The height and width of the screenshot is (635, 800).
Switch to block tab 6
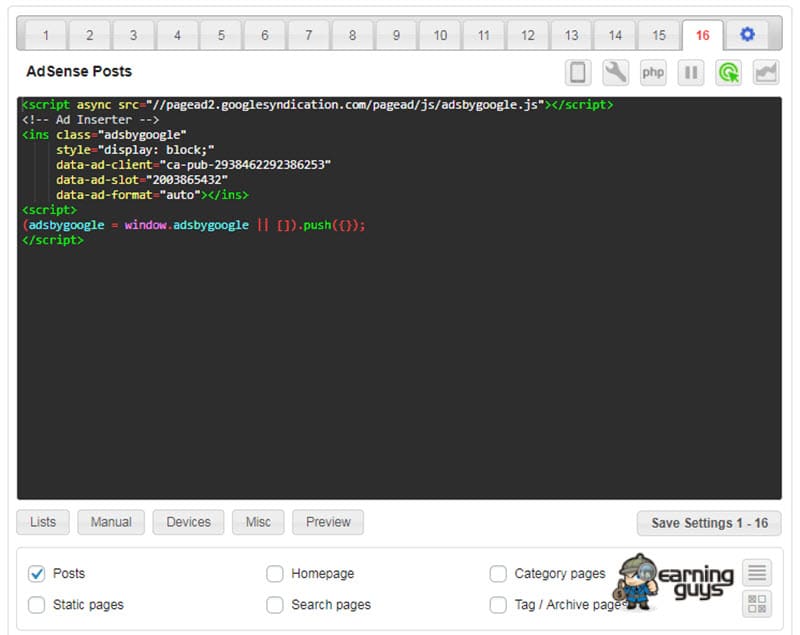pos(265,35)
